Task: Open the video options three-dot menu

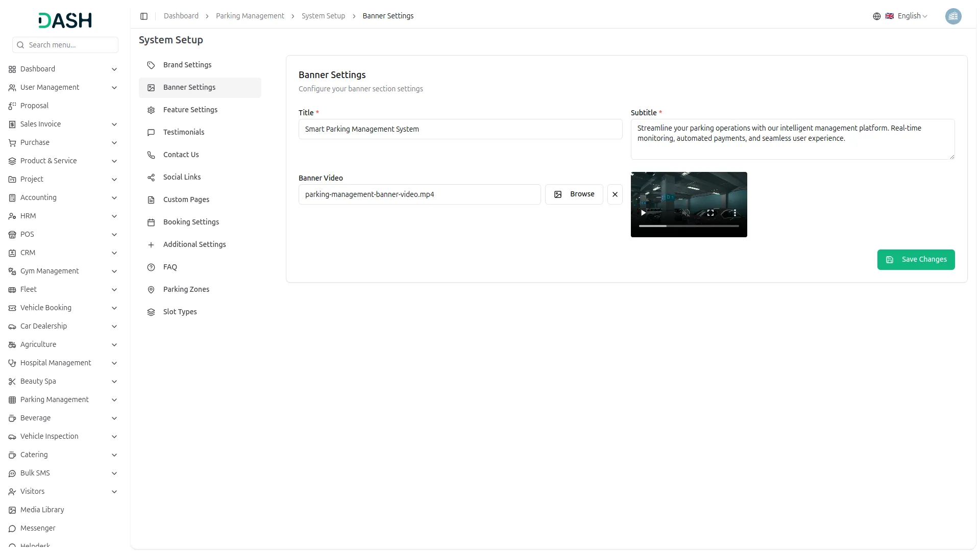Action: point(734,213)
